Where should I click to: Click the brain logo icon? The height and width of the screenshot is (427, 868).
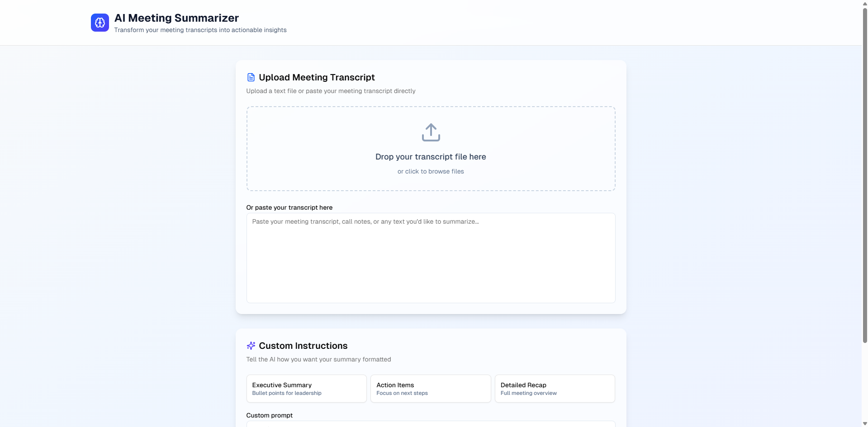(100, 22)
